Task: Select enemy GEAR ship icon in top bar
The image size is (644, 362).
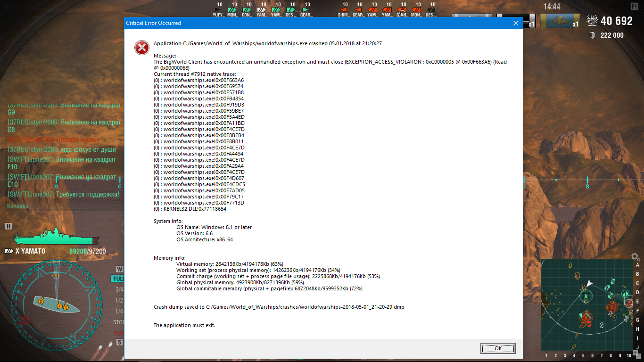Action: pyautogui.click(x=358, y=9)
